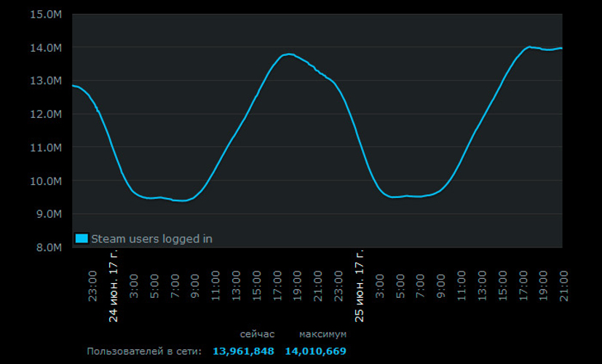This screenshot has height=364, width=602.
Task: Select the 10.0M y-axis label
Action: pos(47,181)
